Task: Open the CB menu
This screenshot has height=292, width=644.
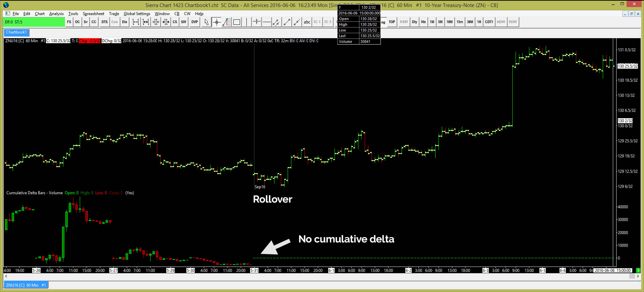Action: [x=177, y=14]
